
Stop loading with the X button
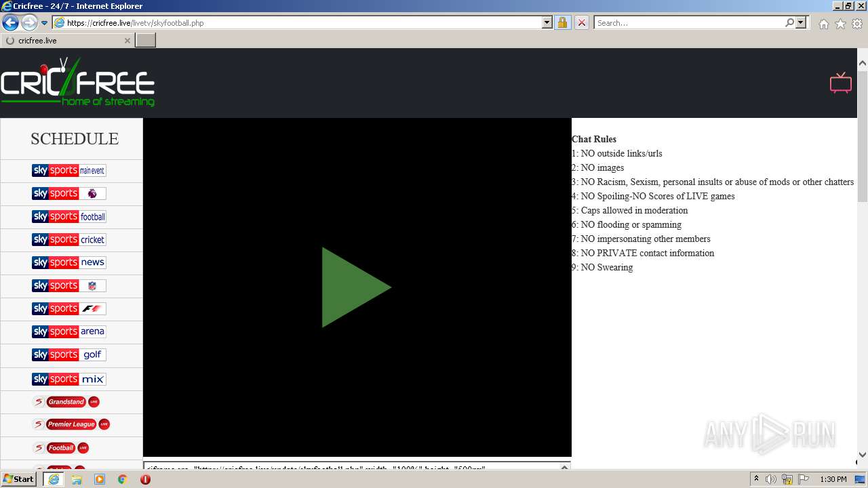click(581, 22)
